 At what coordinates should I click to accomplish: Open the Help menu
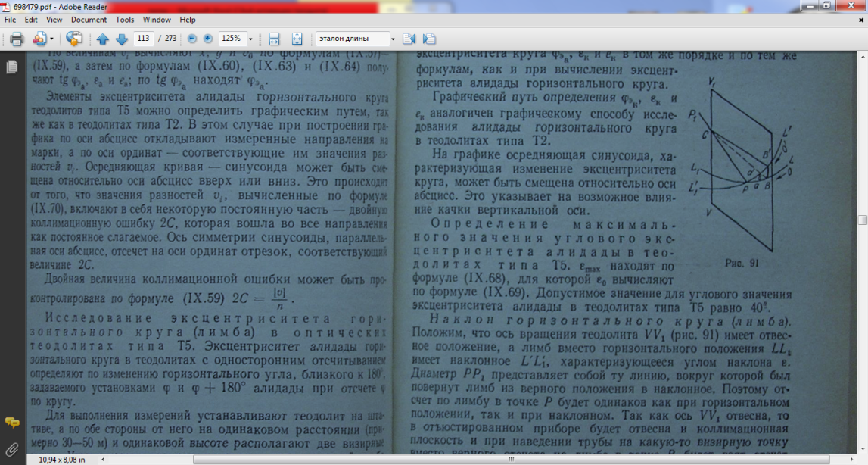[x=188, y=20]
